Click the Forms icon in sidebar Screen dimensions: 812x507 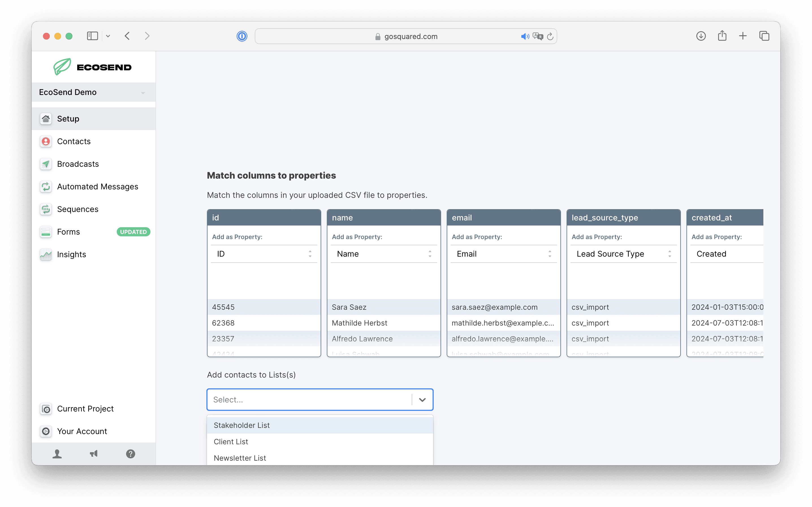[46, 232]
